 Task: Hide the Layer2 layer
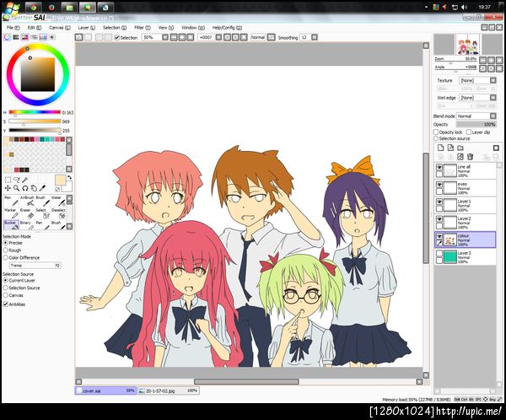click(439, 219)
